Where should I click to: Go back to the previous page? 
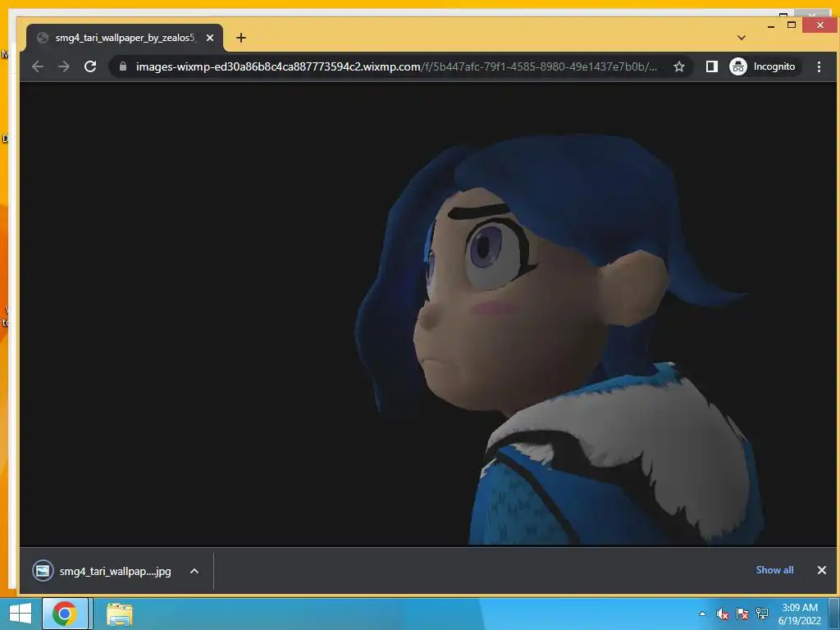[38, 66]
